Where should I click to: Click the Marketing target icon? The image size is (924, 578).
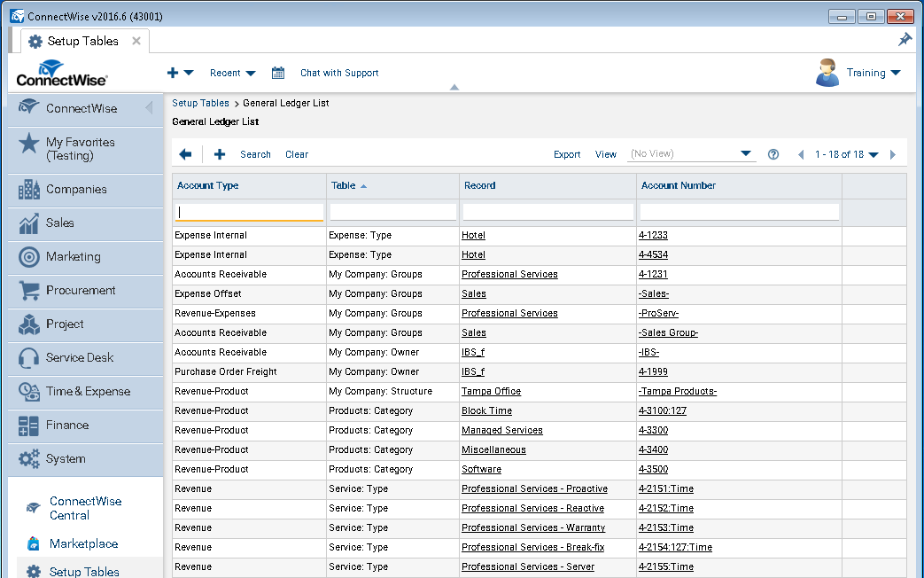click(28, 256)
